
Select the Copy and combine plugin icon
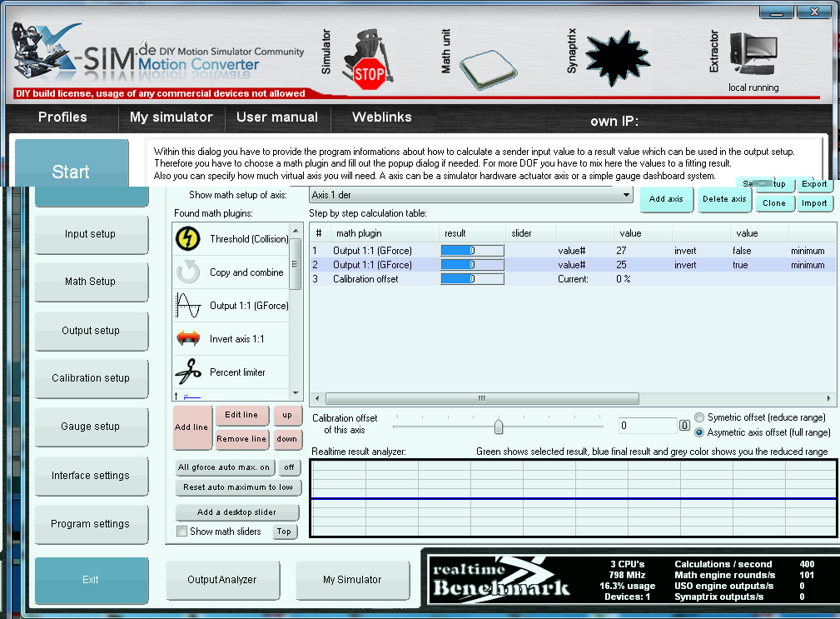(x=188, y=272)
